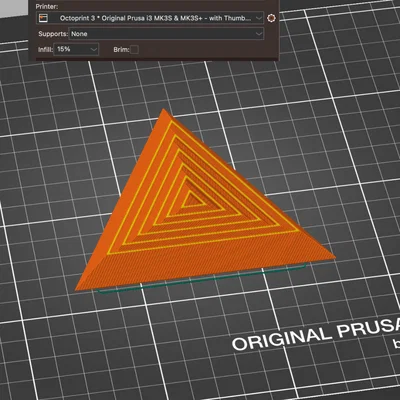Click the "Brim:" label
The image size is (400, 400).
(121, 50)
